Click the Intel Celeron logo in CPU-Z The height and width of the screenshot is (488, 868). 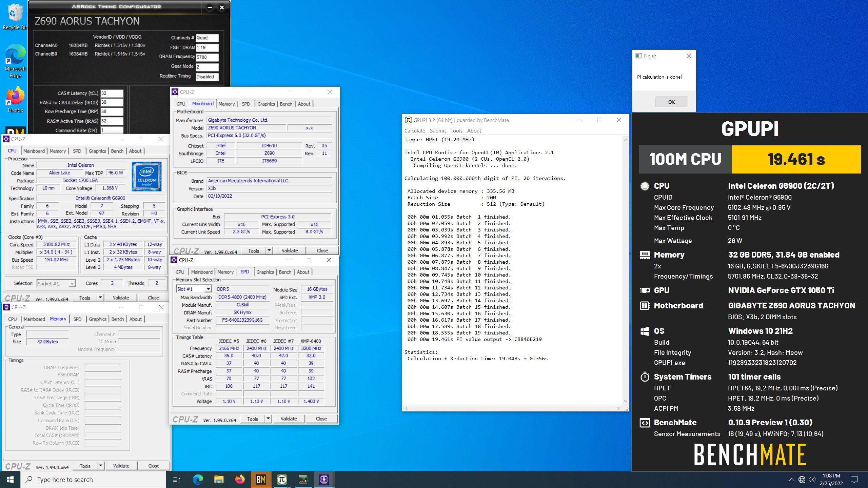[146, 176]
